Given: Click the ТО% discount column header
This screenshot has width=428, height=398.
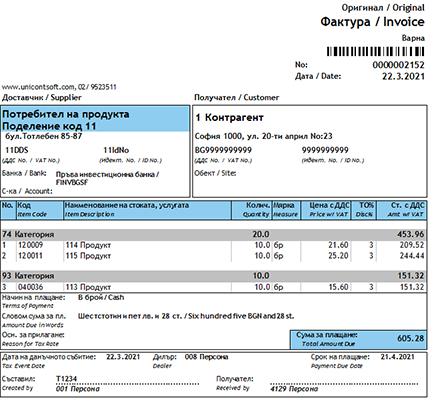Looking at the screenshot, I should click(364, 210).
